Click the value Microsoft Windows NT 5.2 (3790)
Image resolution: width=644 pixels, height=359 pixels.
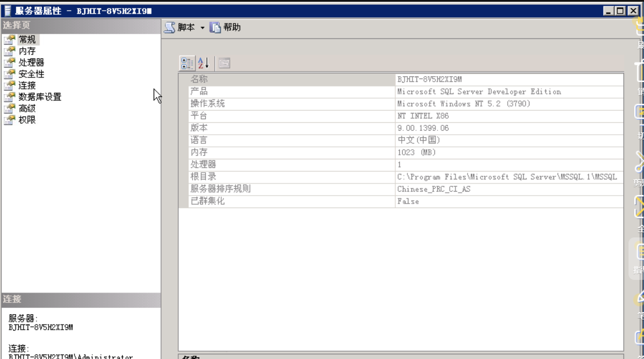[464, 104]
